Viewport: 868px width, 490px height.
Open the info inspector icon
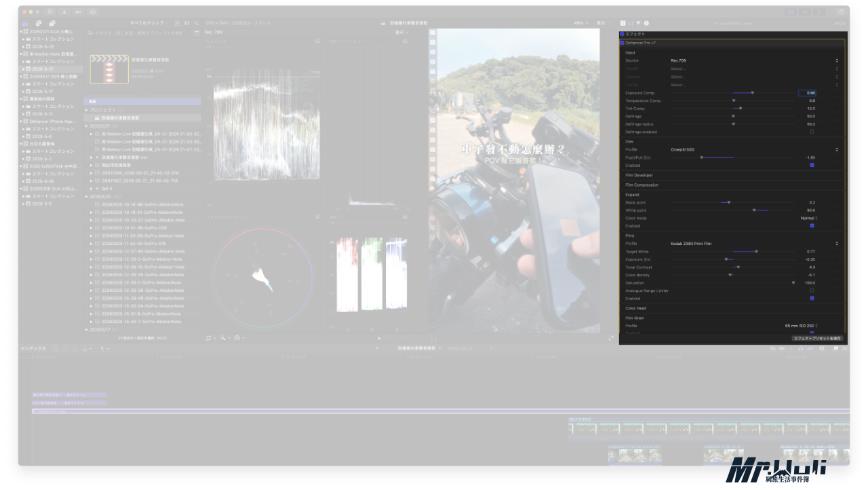[646, 23]
